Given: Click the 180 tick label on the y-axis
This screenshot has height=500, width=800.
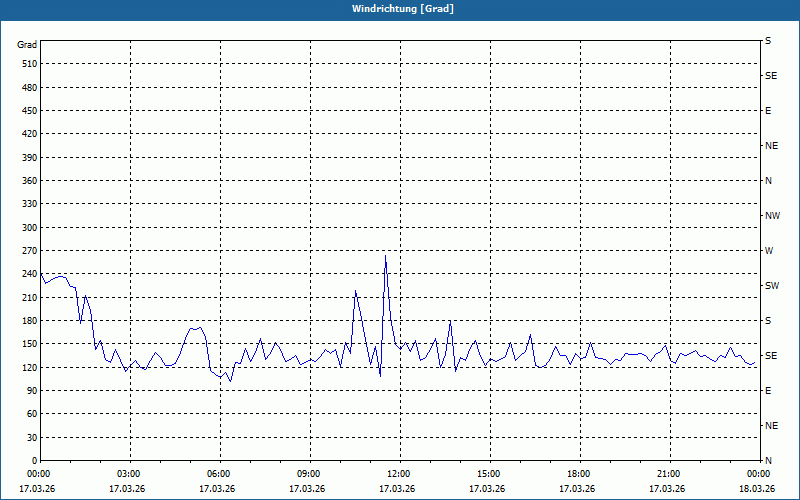Looking at the screenshot, I should (x=27, y=321).
